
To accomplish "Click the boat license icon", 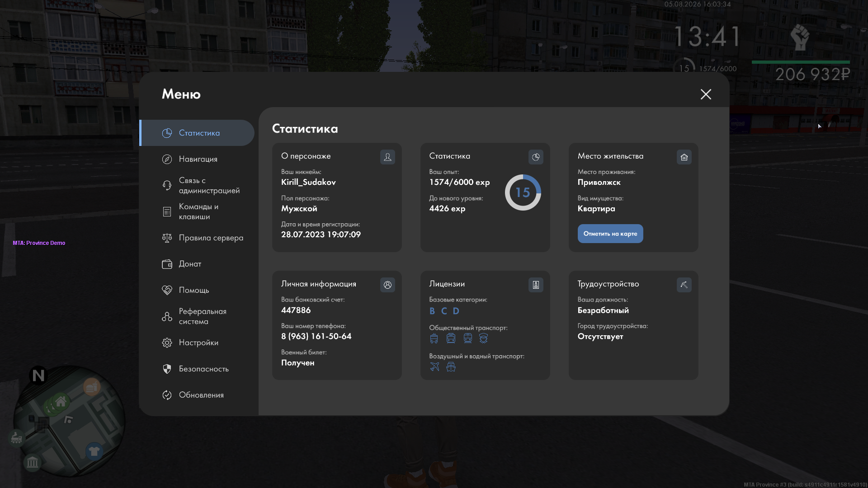I will [451, 366].
